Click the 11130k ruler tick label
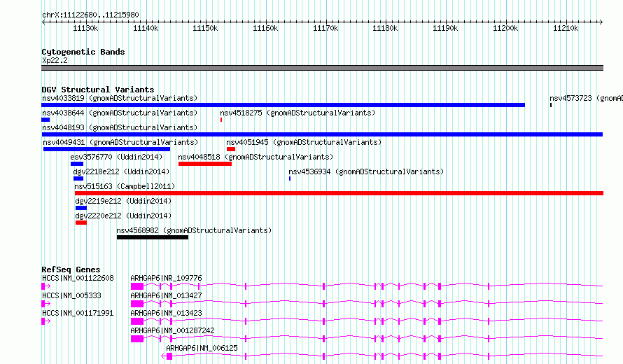The image size is (623, 364). pos(85,28)
